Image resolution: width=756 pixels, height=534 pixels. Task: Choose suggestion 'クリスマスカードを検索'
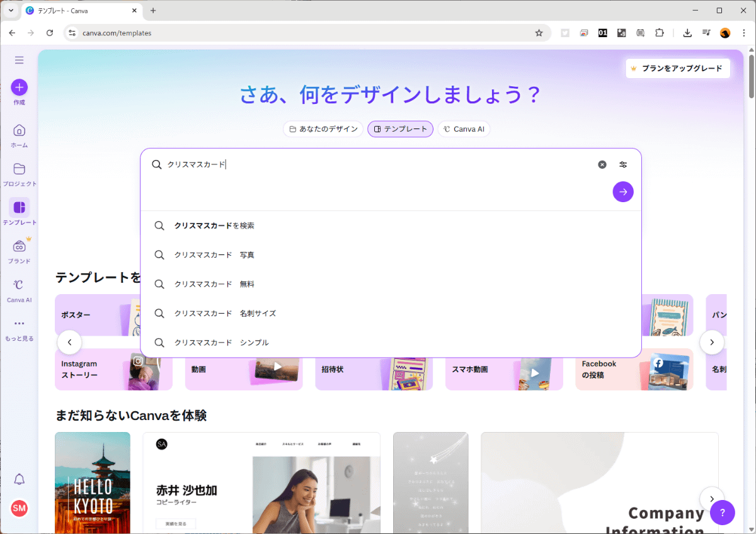tap(391, 225)
